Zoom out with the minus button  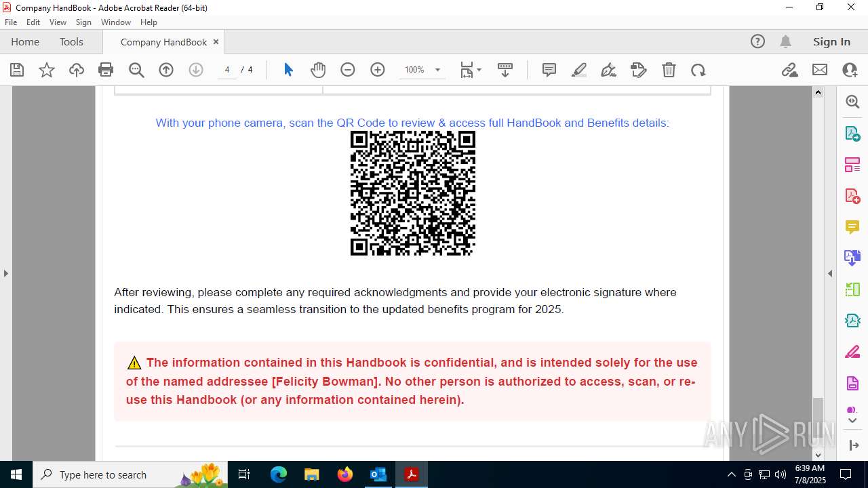[x=348, y=70]
